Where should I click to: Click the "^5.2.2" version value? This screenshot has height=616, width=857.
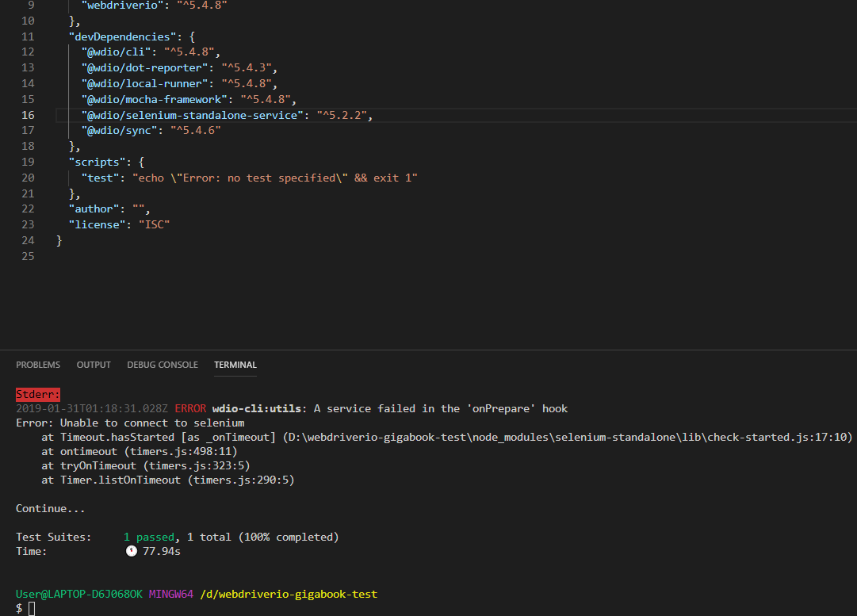[342, 115]
